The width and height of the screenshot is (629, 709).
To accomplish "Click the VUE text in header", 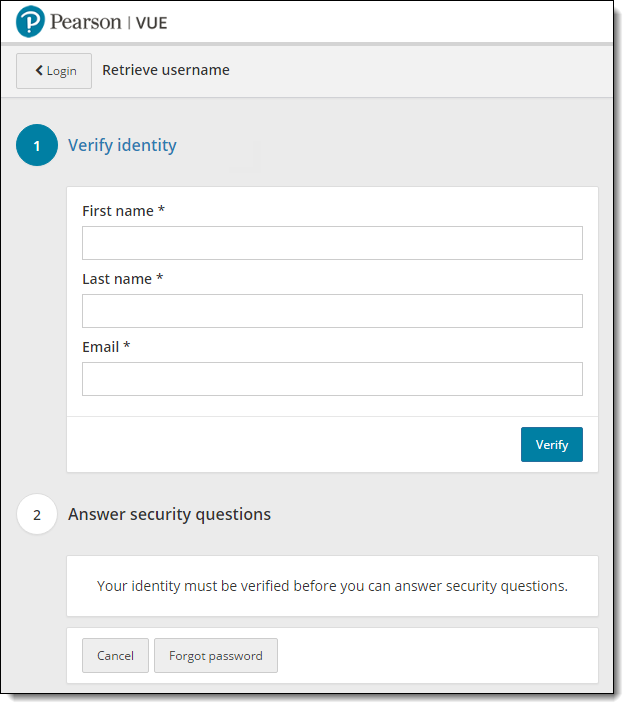I will [x=152, y=23].
